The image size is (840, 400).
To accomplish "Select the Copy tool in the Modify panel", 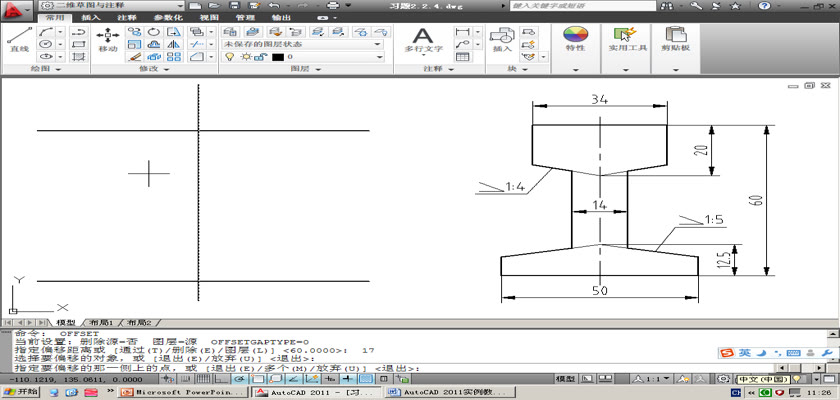I will [134, 32].
